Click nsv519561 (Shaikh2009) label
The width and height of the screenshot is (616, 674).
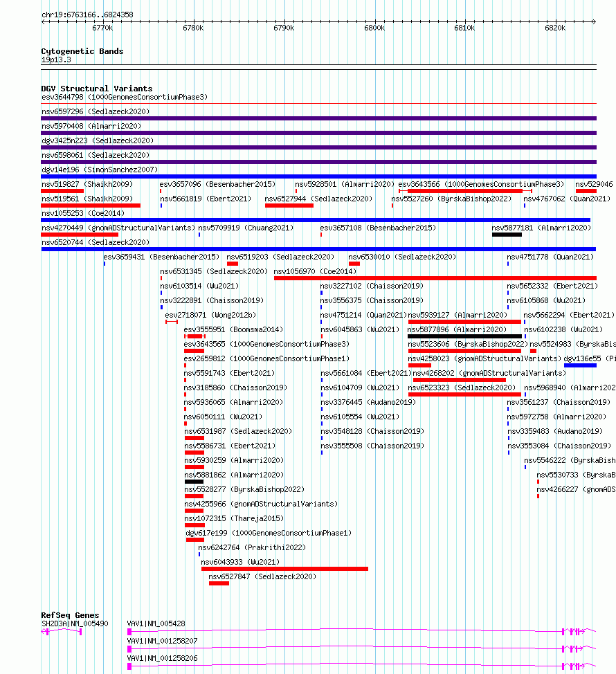tap(87, 199)
